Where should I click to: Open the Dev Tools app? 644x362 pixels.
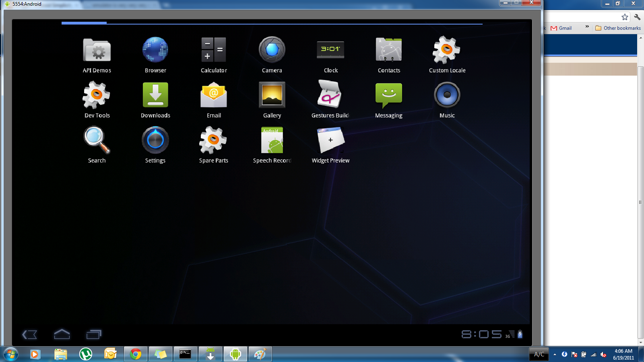point(97,95)
